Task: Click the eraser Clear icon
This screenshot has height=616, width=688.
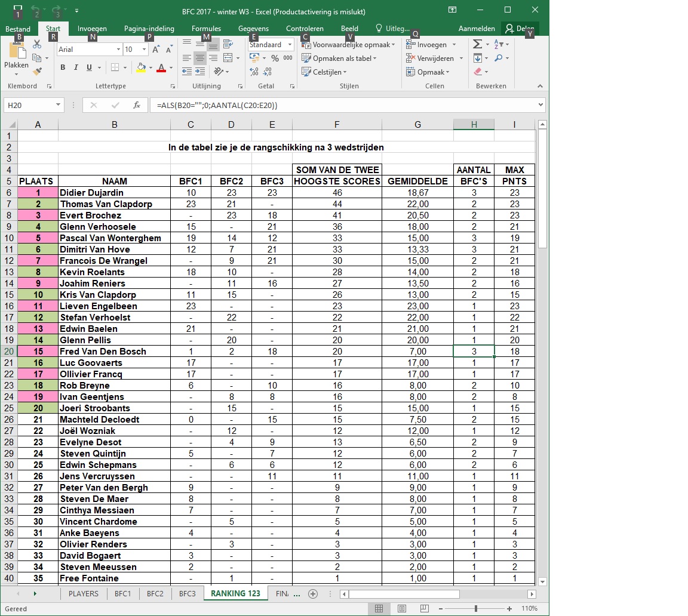Action: pyautogui.click(x=477, y=72)
